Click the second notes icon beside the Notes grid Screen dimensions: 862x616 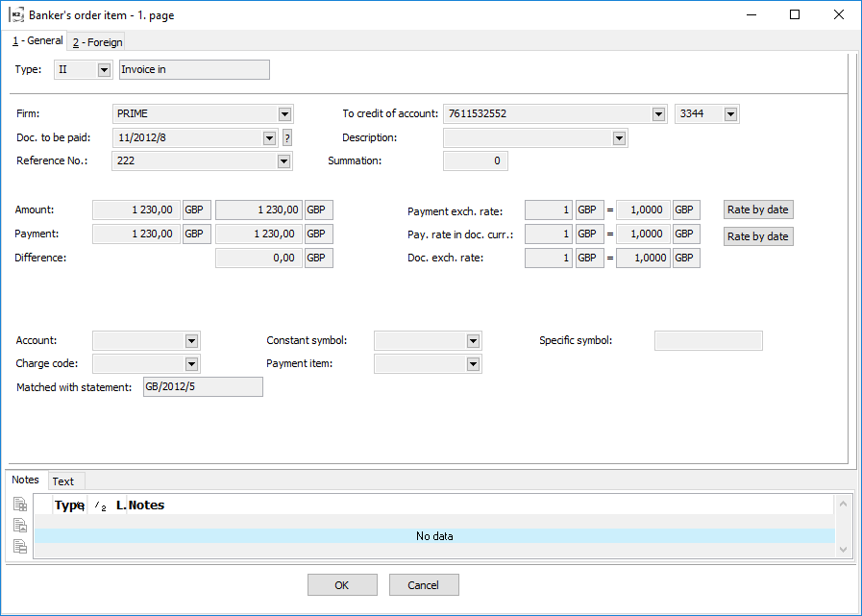tap(20, 526)
